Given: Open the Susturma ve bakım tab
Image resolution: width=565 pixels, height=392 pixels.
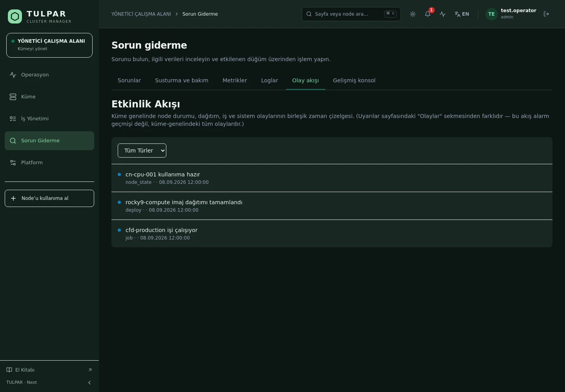Looking at the screenshot, I should 182,80.
